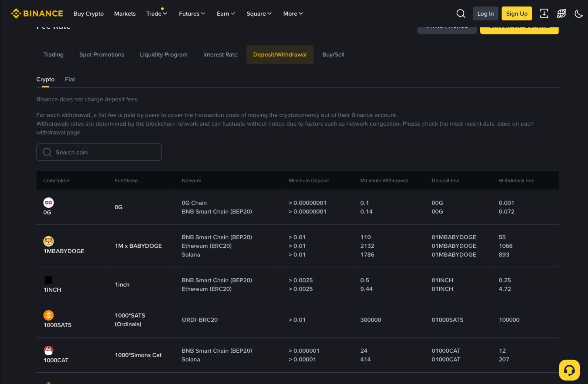588x384 pixels.
Task: Click the 0G Chain network entry
Action: [194, 203]
